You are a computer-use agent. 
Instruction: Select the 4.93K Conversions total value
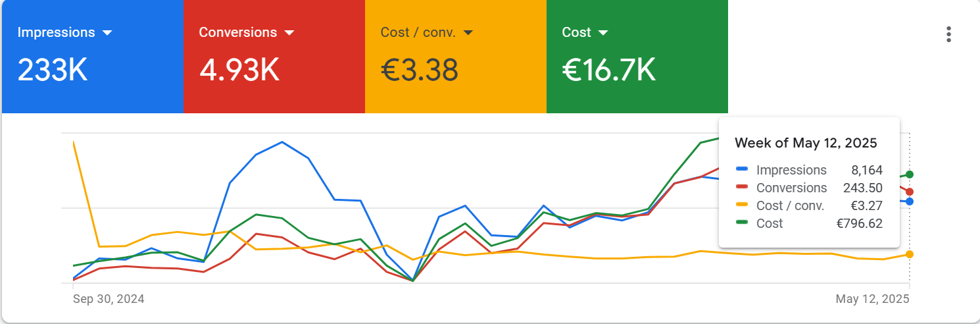[239, 70]
